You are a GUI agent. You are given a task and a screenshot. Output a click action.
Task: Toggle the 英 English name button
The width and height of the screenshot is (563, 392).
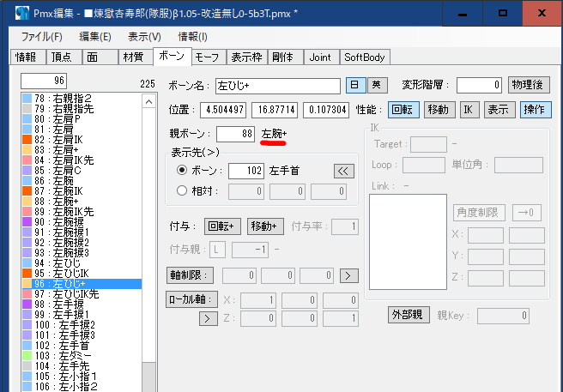[x=377, y=85]
